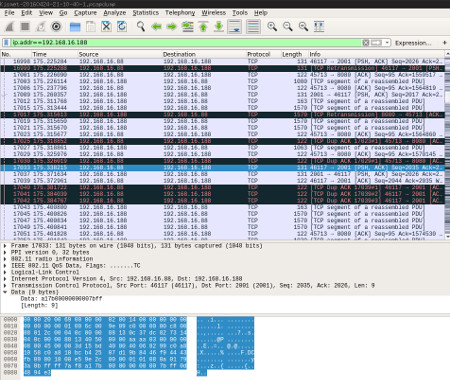Close the capture file icon

[106, 27]
